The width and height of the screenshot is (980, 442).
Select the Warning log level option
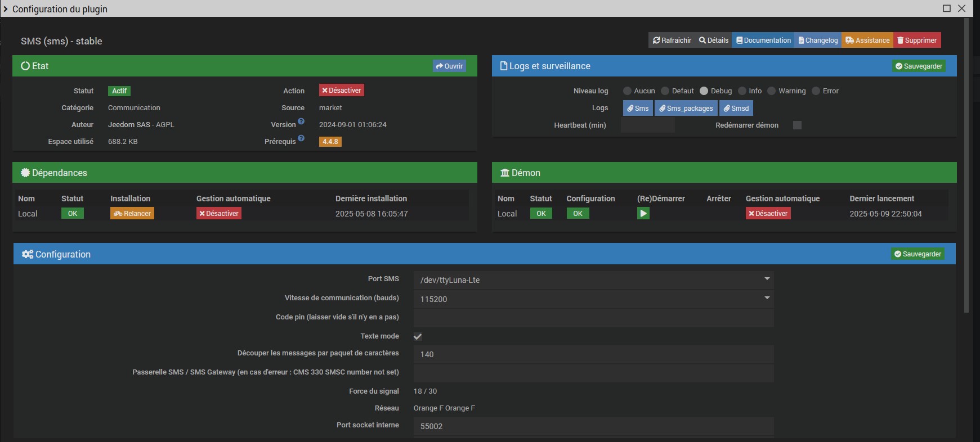pos(772,91)
